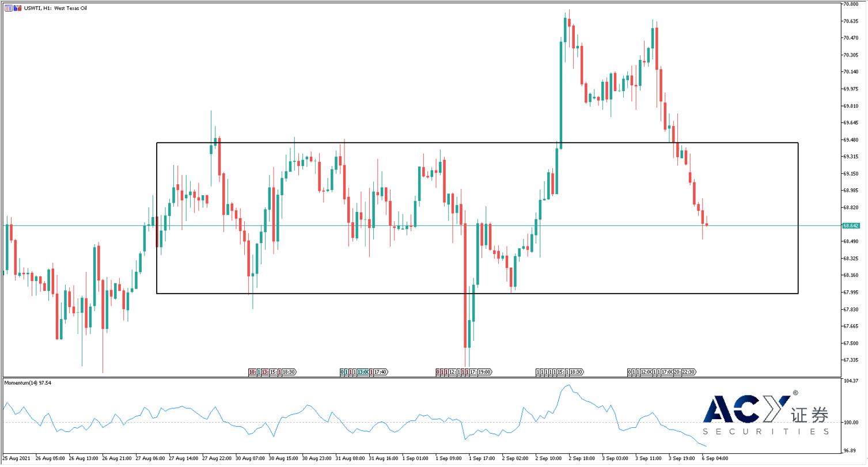Click the 18:30 calendar event marker near 27 Aug
The image size is (868, 467).
pos(290,372)
